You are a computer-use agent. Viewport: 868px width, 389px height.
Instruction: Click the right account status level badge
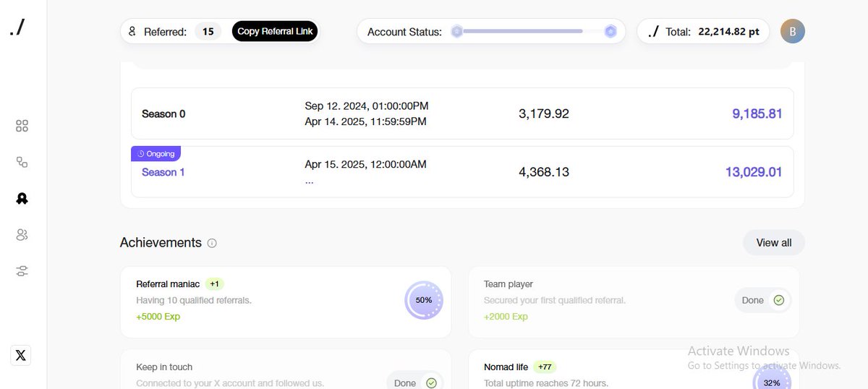610,31
